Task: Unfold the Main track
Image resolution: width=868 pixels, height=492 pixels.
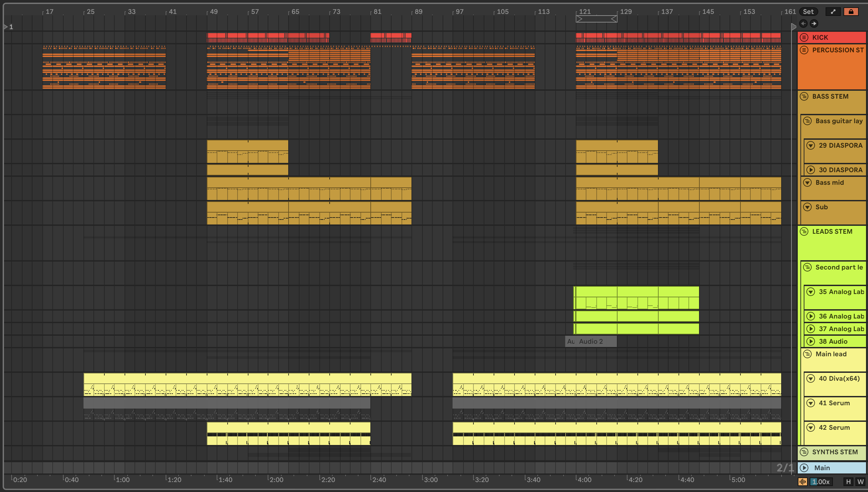Action: pyautogui.click(x=804, y=468)
